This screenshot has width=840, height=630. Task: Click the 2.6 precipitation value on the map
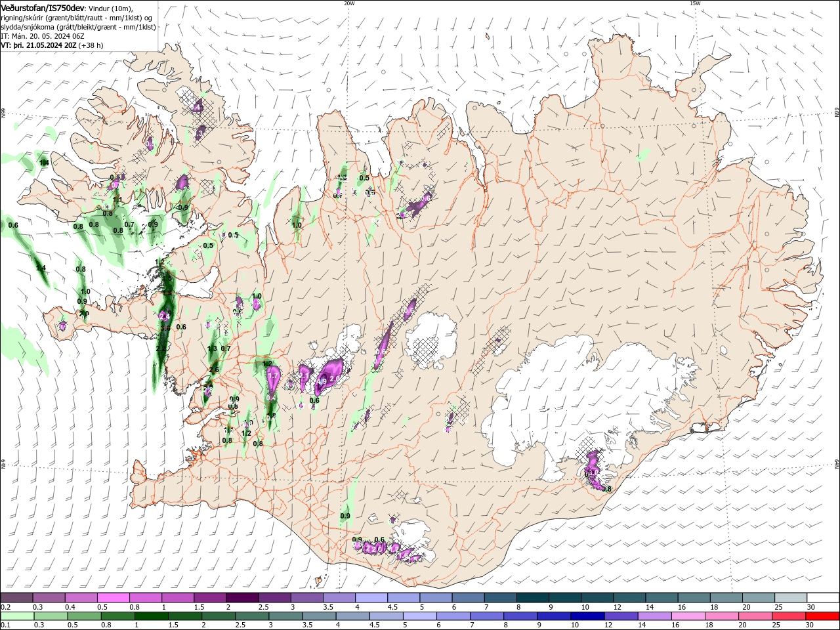tap(214, 369)
